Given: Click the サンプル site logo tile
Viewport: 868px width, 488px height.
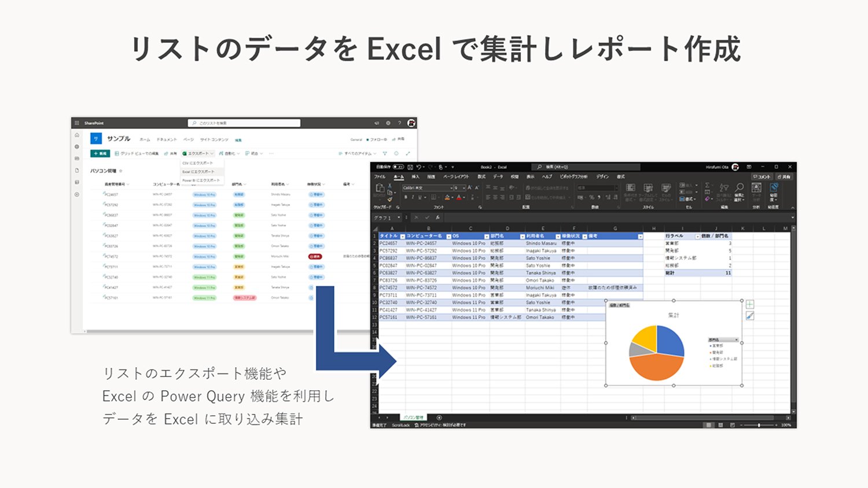Looking at the screenshot, I should pos(96,139).
